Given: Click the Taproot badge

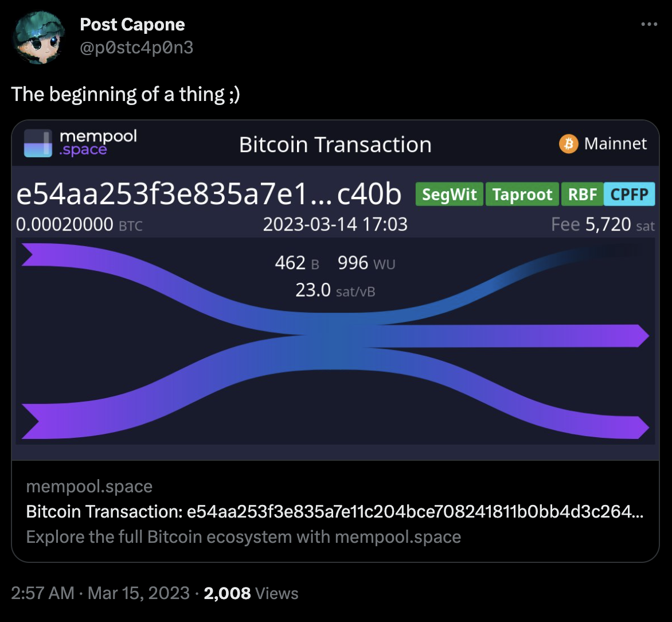Looking at the screenshot, I should [x=522, y=194].
